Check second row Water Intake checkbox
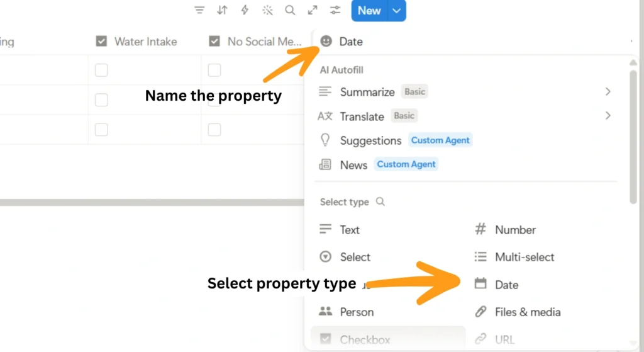 click(x=101, y=100)
